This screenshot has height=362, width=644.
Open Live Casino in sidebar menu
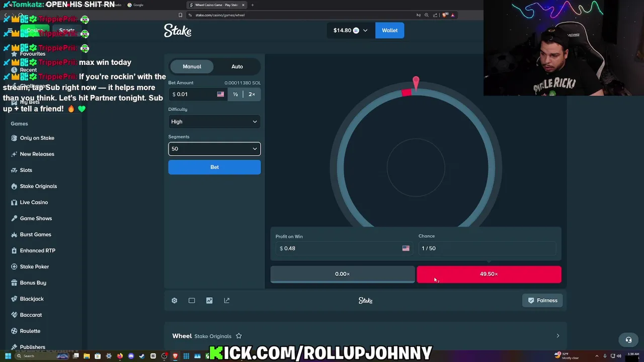tap(34, 202)
